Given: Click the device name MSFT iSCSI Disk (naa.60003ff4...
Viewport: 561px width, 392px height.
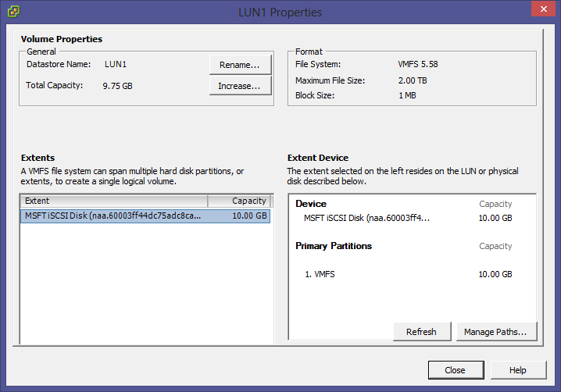Looking at the screenshot, I should (366, 218).
